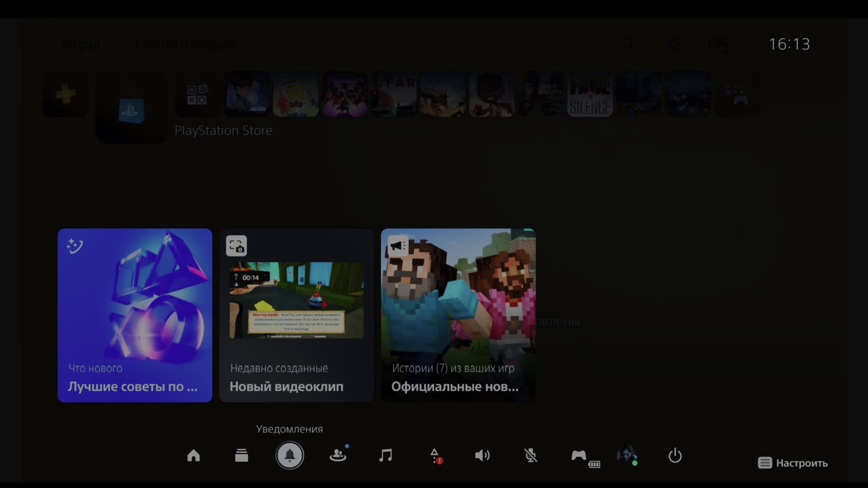Screen dimensions: 868x488
Task: Switch to the Мультимедиа tab
Action: click(185, 44)
